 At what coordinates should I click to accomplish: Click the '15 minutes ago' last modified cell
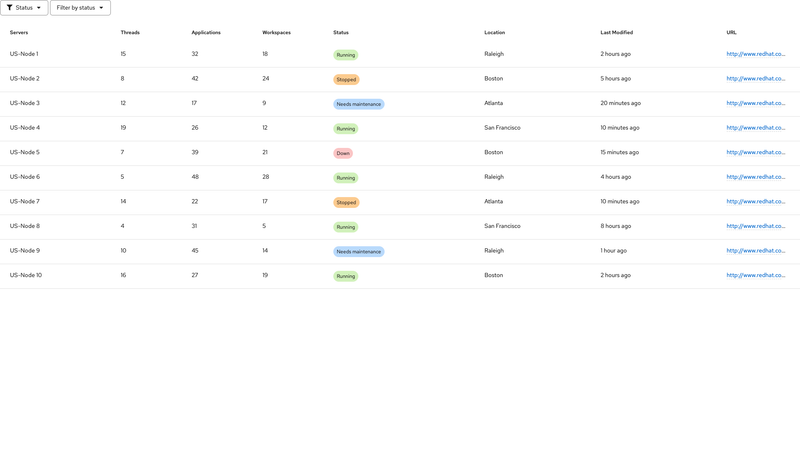(619, 152)
